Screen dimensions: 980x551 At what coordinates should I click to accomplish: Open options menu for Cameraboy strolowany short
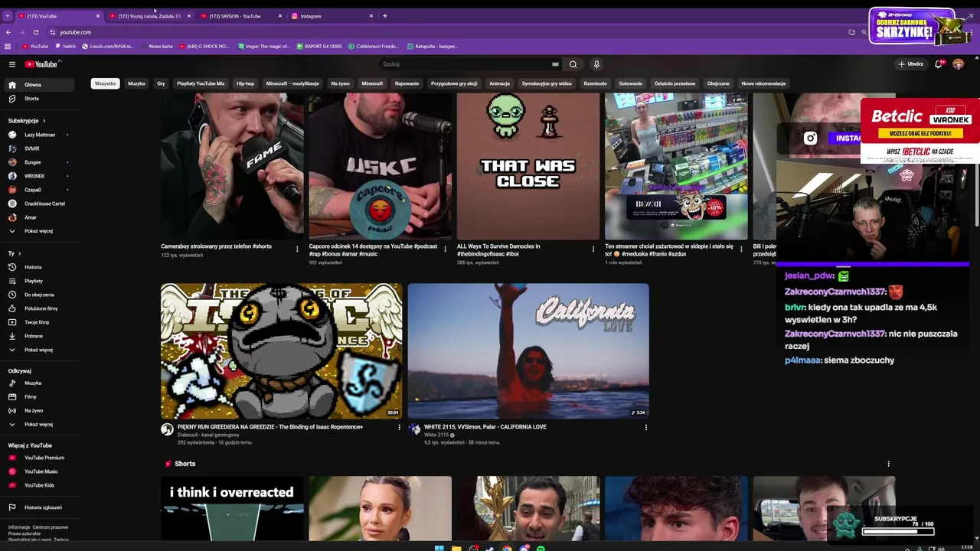[297, 249]
